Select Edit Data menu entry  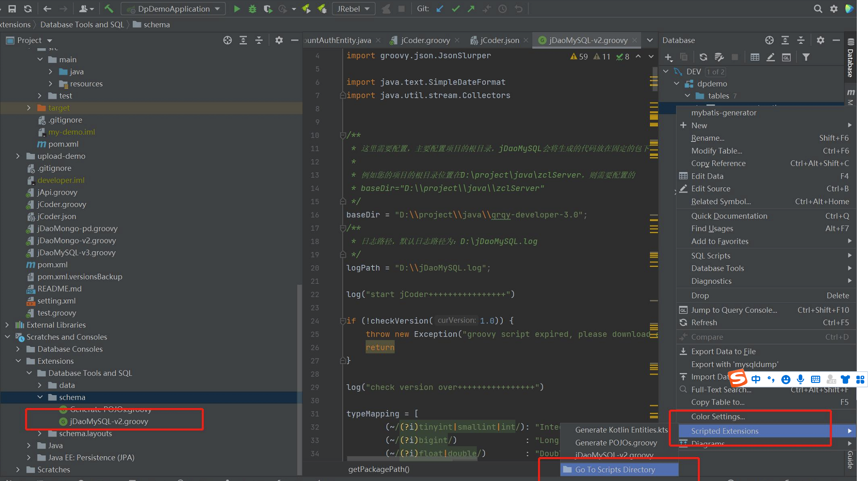point(766,176)
